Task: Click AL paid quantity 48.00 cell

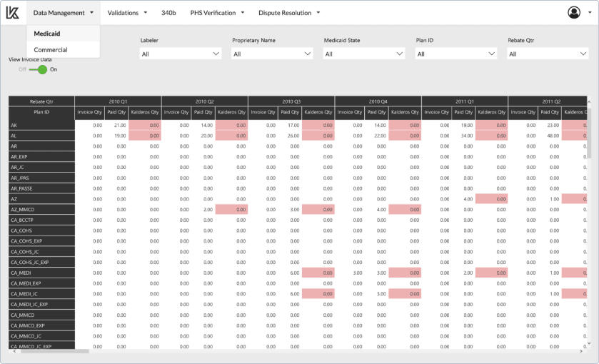Action: pyautogui.click(x=550, y=136)
